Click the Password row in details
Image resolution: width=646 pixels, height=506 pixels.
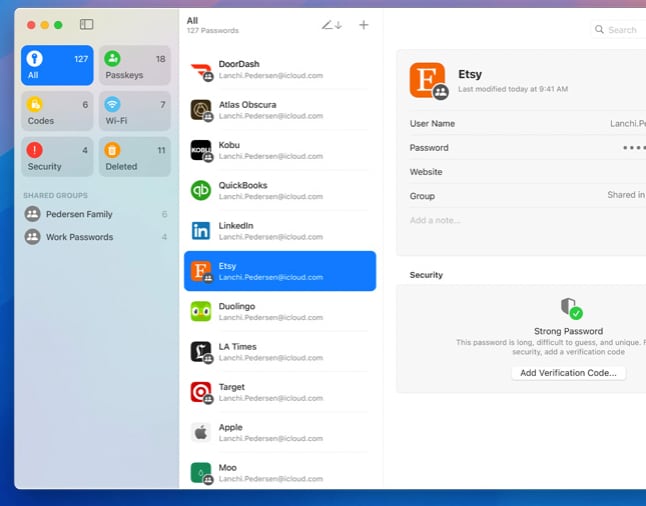coord(528,148)
